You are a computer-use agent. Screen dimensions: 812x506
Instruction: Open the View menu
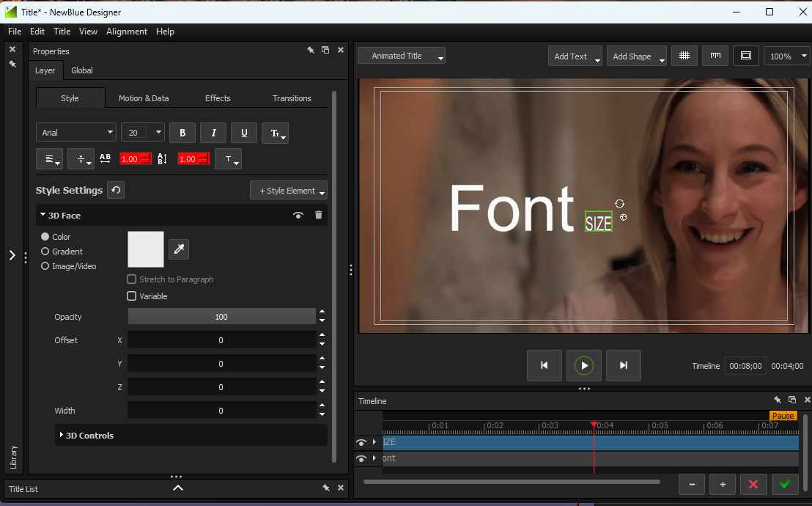[88, 31]
